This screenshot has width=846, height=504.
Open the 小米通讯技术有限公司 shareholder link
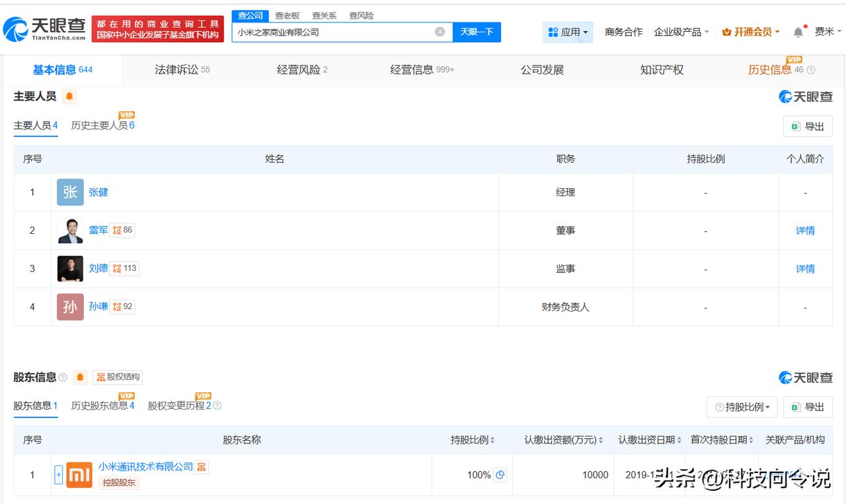pyautogui.click(x=145, y=467)
